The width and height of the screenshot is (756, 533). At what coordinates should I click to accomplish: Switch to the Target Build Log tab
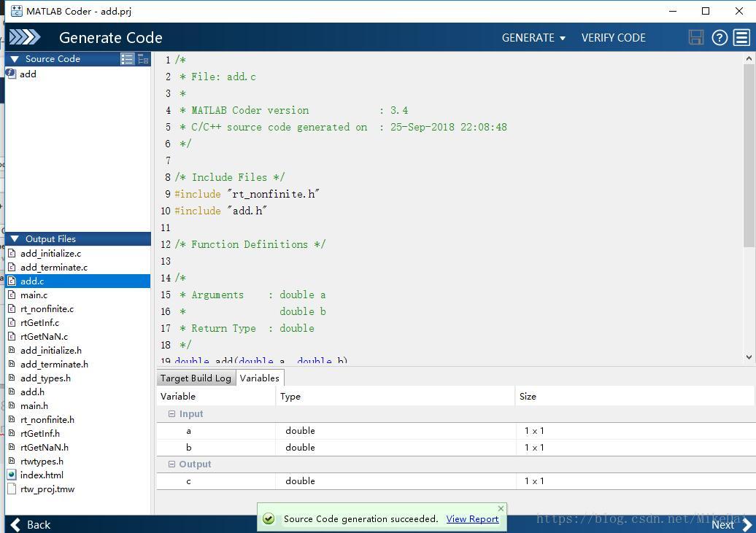196,378
